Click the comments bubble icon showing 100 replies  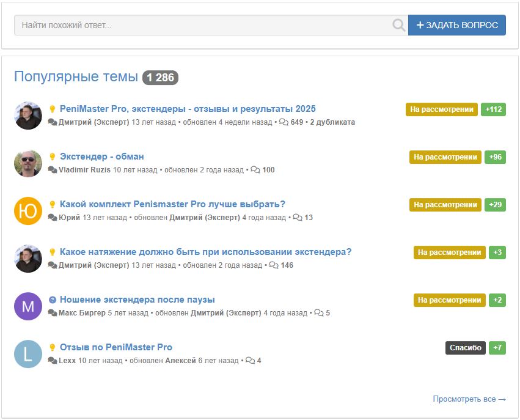pos(255,170)
